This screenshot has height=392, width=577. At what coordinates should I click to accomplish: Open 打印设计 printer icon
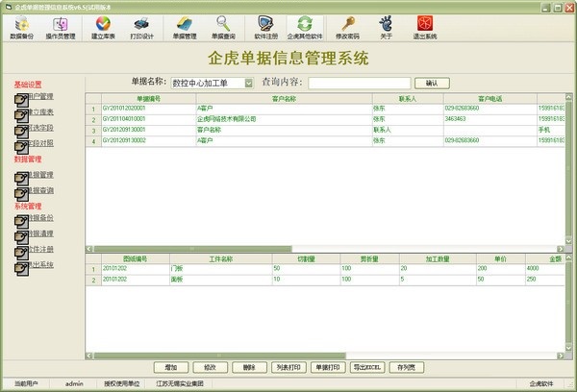[x=141, y=28]
